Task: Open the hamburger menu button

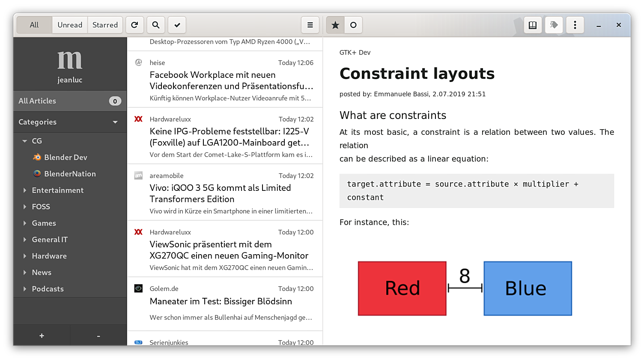Action: [310, 25]
